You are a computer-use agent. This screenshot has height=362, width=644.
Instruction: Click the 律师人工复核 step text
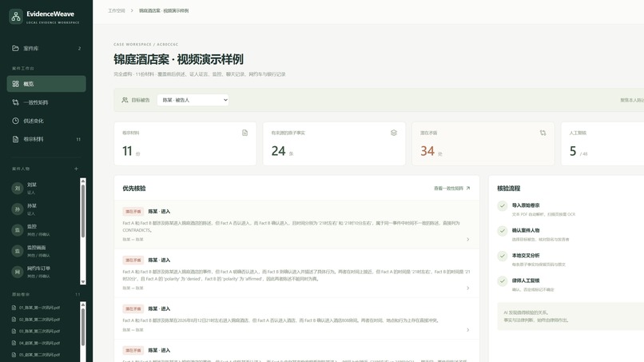tap(526, 280)
